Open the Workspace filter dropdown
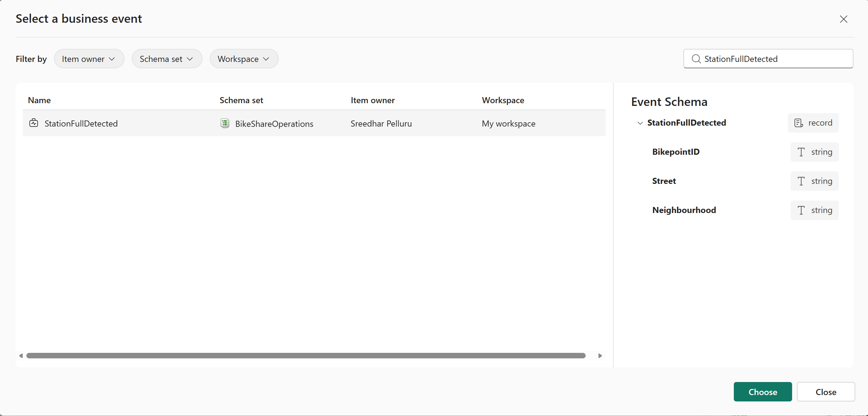This screenshot has width=868, height=416. tap(244, 59)
